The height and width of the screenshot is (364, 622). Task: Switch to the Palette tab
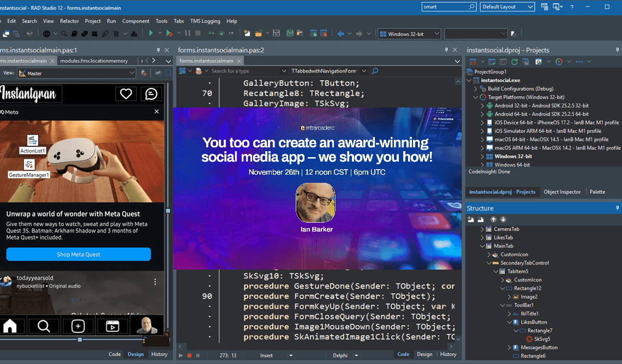pyautogui.click(x=597, y=192)
